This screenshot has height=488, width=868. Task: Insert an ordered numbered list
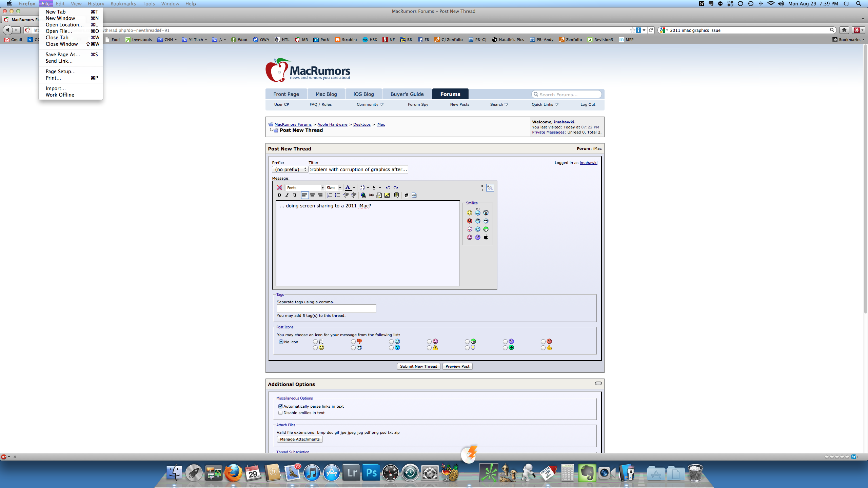tap(330, 195)
